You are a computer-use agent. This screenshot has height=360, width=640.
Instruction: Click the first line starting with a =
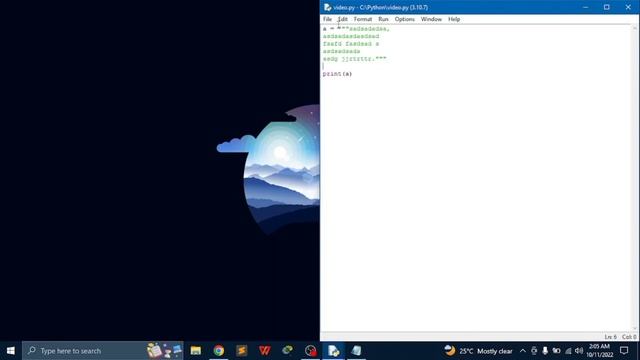(x=356, y=29)
